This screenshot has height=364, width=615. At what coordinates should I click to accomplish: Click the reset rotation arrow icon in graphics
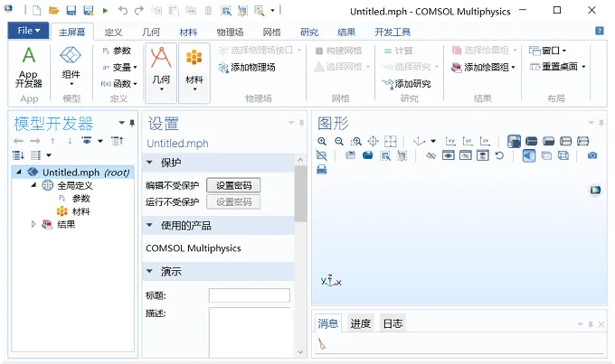(x=499, y=155)
